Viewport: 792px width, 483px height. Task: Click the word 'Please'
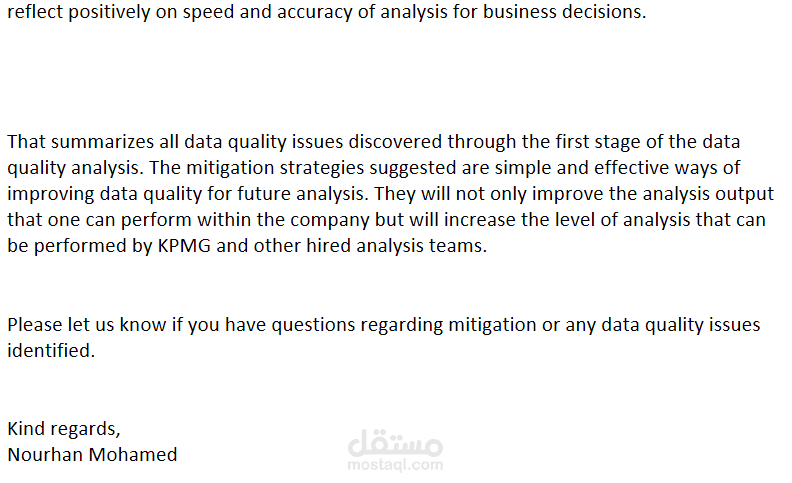pyautogui.click(x=32, y=325)
